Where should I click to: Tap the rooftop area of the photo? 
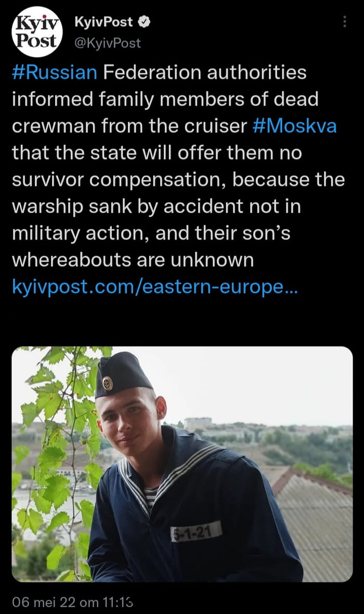(x=314, y=521)
